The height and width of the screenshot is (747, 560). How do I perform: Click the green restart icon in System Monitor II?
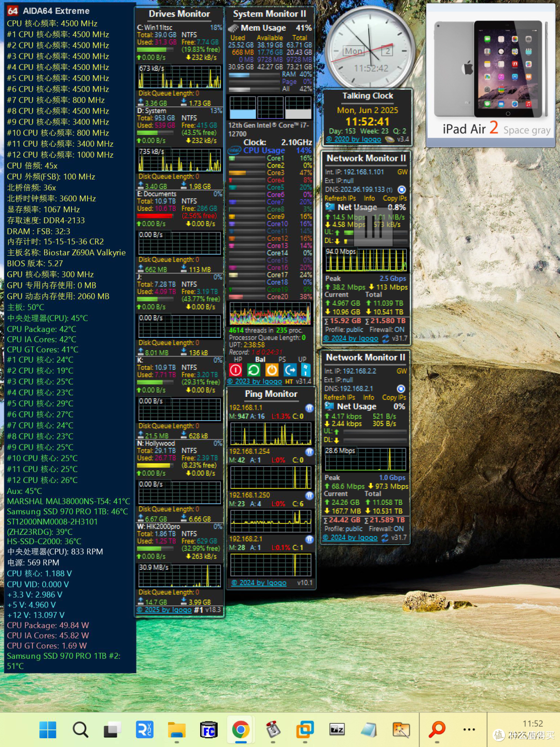pos(254,369)
